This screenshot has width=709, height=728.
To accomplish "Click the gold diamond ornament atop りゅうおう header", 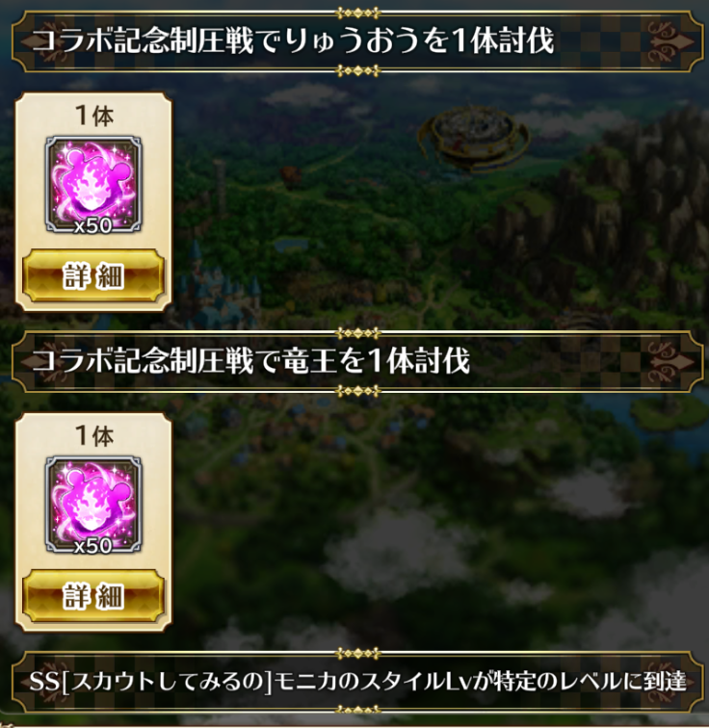I will pos(357,13).
